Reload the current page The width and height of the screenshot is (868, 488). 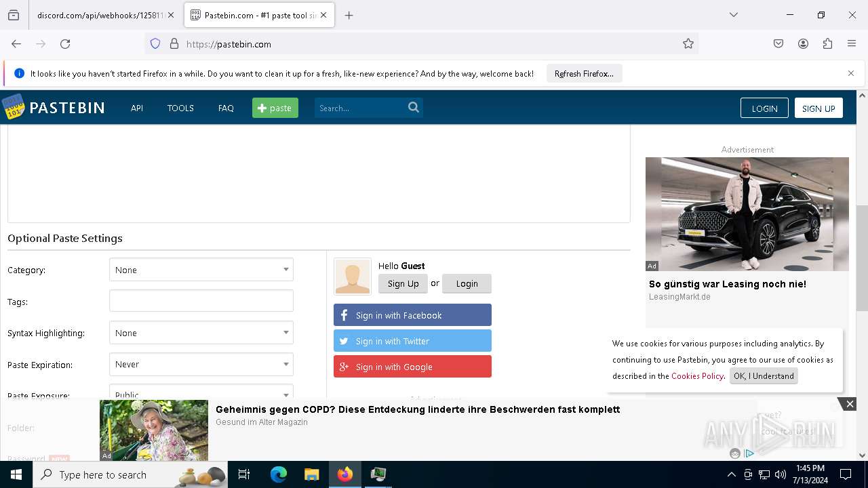tap(65, 44)
